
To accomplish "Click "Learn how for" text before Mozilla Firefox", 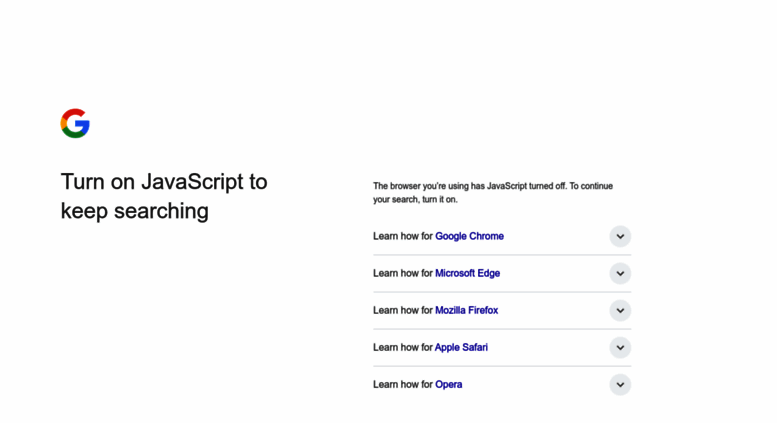I will pos(402,310).
